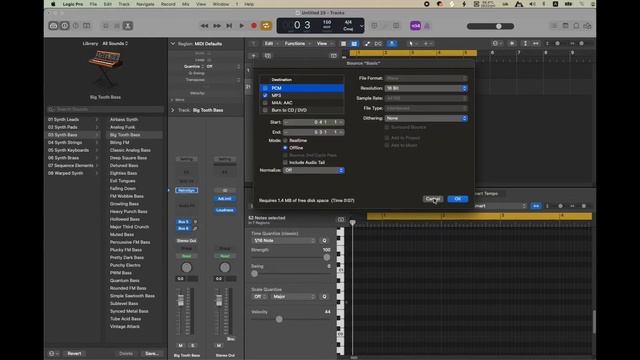Screen dimensions: 640x360
Task: Toggle the blue catch playhead button
Action: pos(392,44)
